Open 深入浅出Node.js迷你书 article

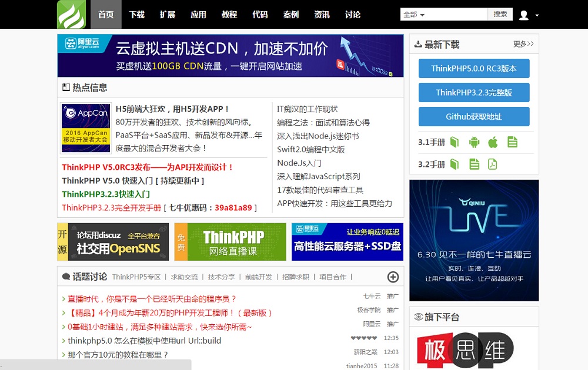(318, 136)
